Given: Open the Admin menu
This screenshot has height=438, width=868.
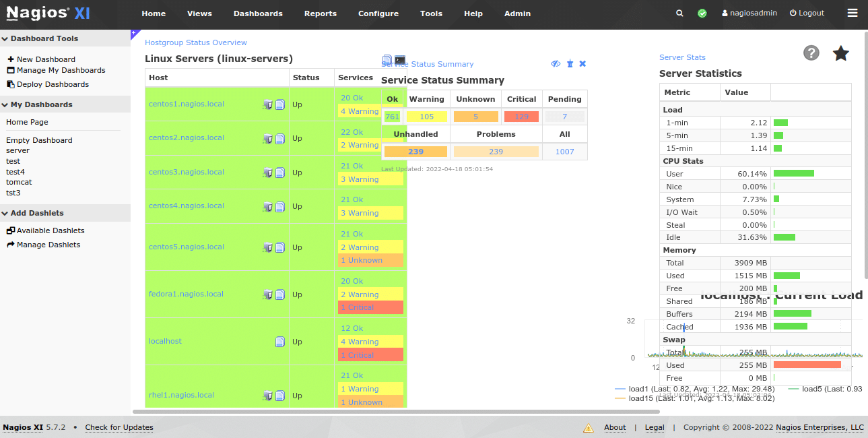Looking at the screenshot, I should pos(517,13).
